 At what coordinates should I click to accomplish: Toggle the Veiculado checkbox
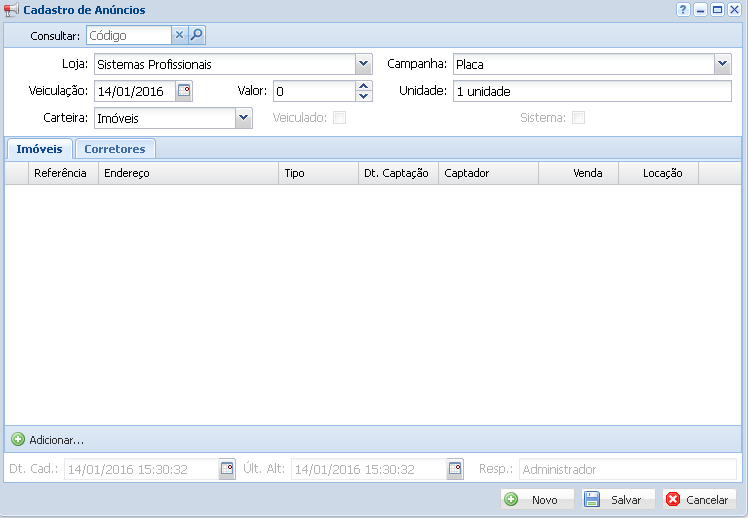click(x=340, y=118)
